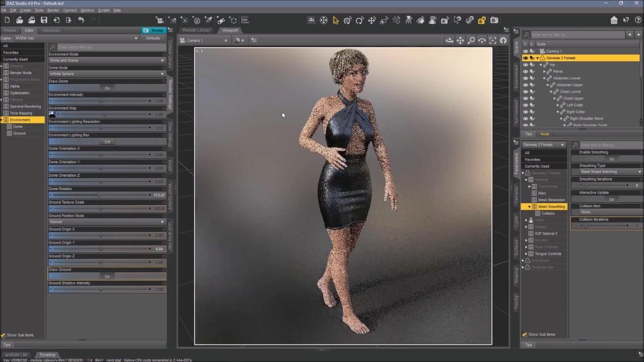Toggle Draw Dome On switch
Screen dimensions: 644x362
click(107, 88)
